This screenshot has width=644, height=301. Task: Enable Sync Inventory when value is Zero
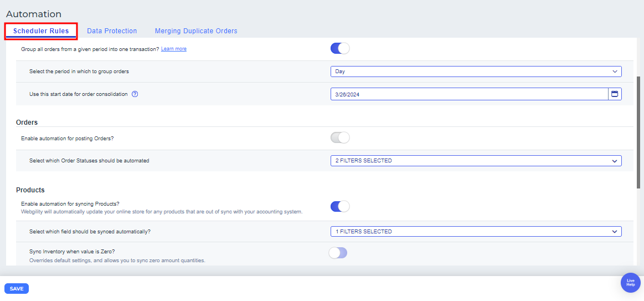[x=338, y=253]
